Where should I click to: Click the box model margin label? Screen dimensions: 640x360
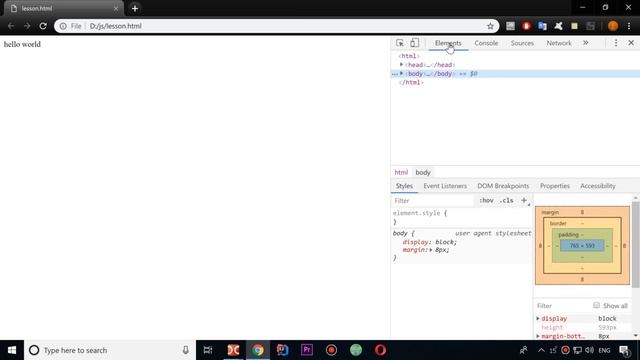[x=550, y=212]
